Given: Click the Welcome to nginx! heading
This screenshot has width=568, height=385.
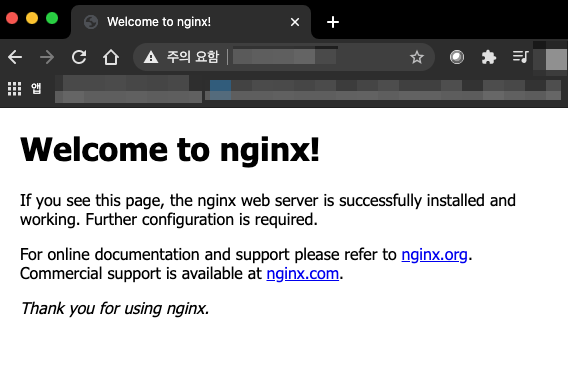Looking at the screenshot, I should 170,150.
